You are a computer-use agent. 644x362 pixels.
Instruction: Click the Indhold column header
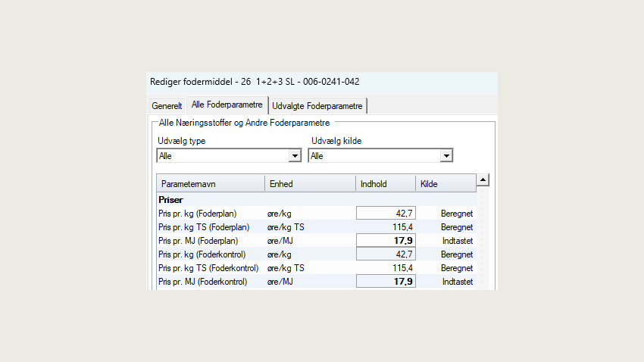[386, 184]
